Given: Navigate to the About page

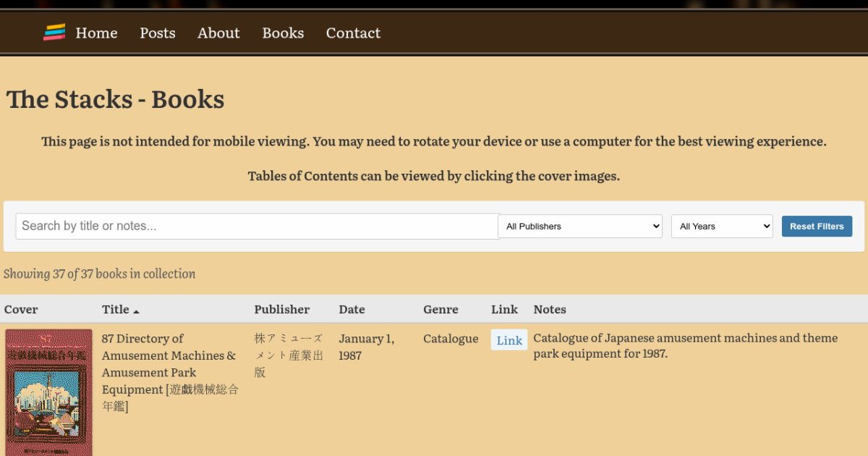Looking at the screenshot, I should point(218,33).
